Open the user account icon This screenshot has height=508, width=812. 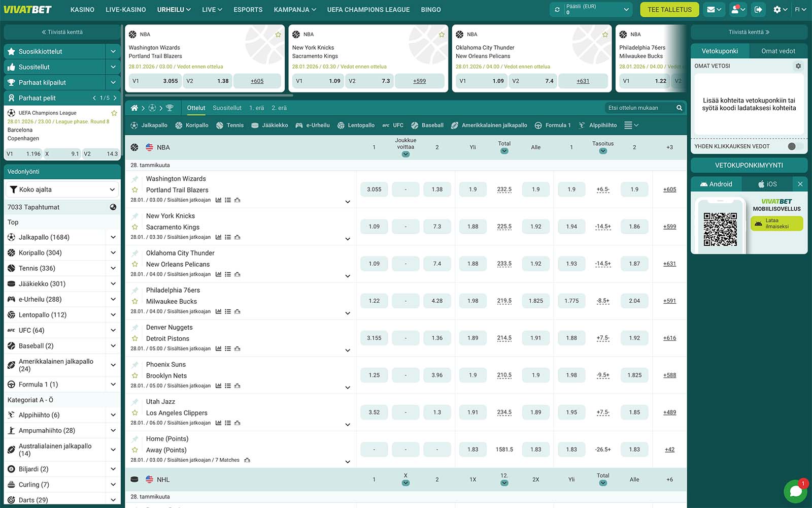(x=738, y=10)
